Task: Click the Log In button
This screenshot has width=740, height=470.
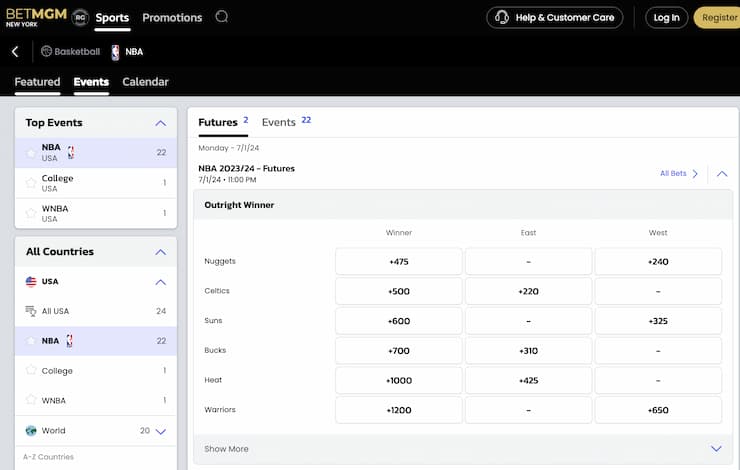Action: pos(666,17)
